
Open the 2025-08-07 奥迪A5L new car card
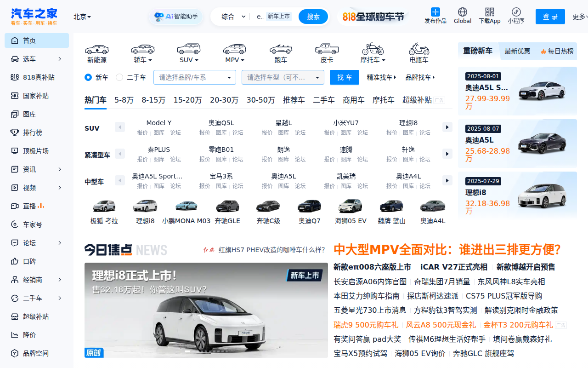[x=517, y=143]
